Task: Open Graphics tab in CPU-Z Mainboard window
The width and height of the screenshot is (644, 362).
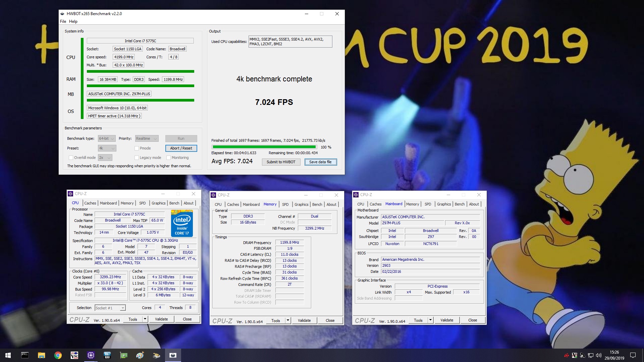Action: click(444, 204)
